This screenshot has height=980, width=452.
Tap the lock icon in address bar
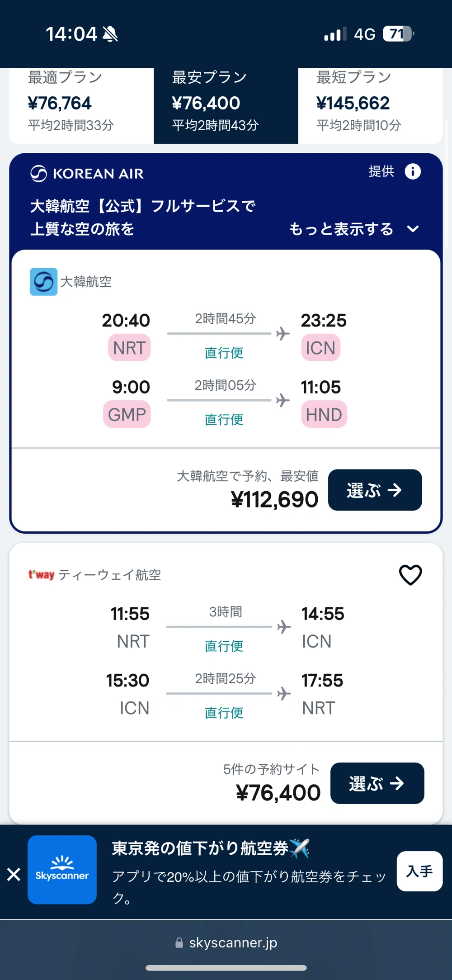pyautogui.click(x=179, y=942)
